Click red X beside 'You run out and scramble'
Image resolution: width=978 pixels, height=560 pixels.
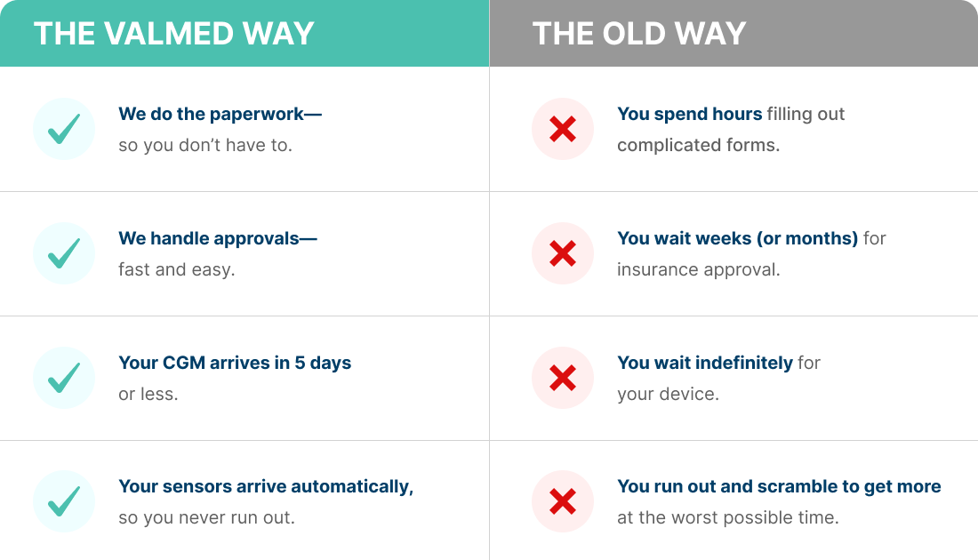pos(563,501)
